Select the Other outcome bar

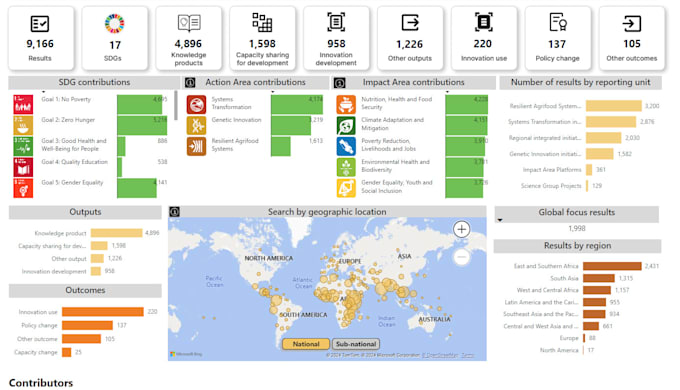point(82,338)
